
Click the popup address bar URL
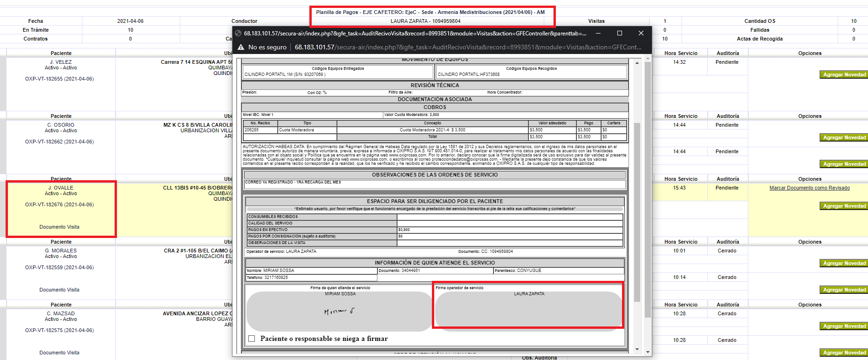[x=468, y=47]
